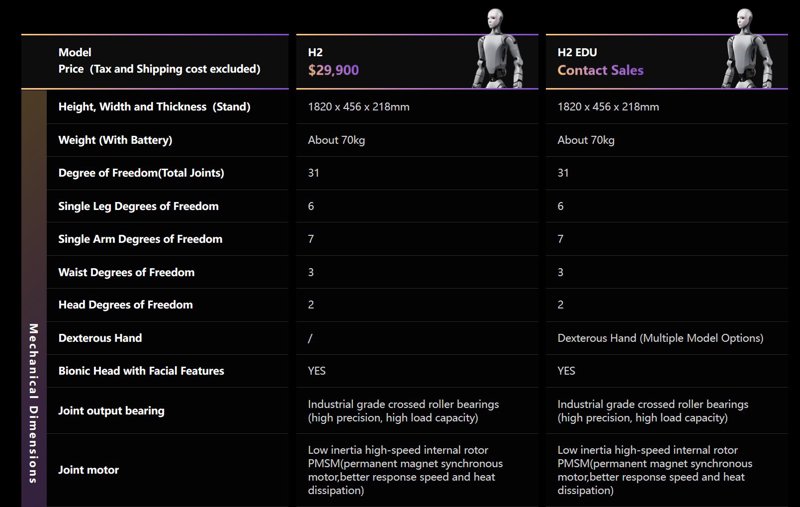Click the Dexterous Hand (Multiple Model Options) cell
This screenshot has height=507, width=800.
pyautogui.click(x=660, y=338)
